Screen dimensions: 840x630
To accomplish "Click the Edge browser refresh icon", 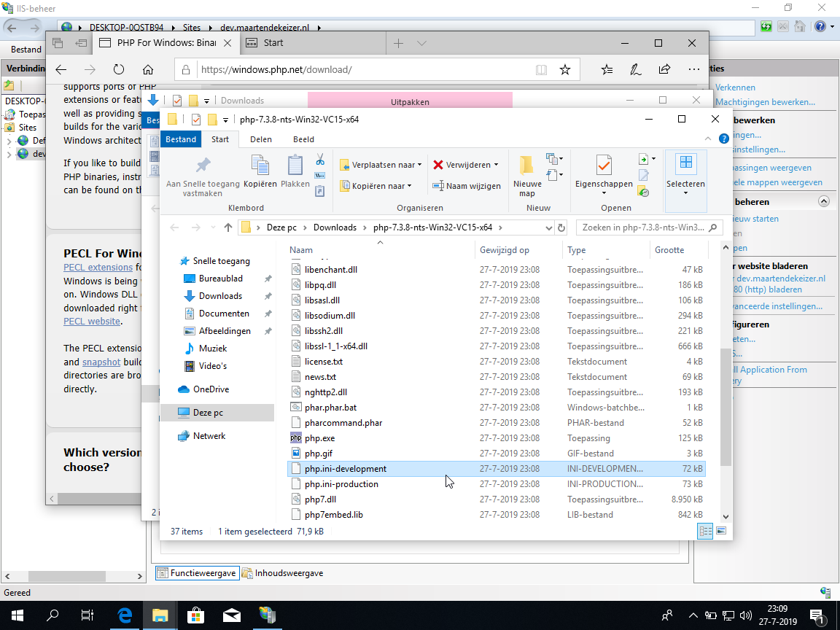I will pyautogui.click(x=119, y=70).
